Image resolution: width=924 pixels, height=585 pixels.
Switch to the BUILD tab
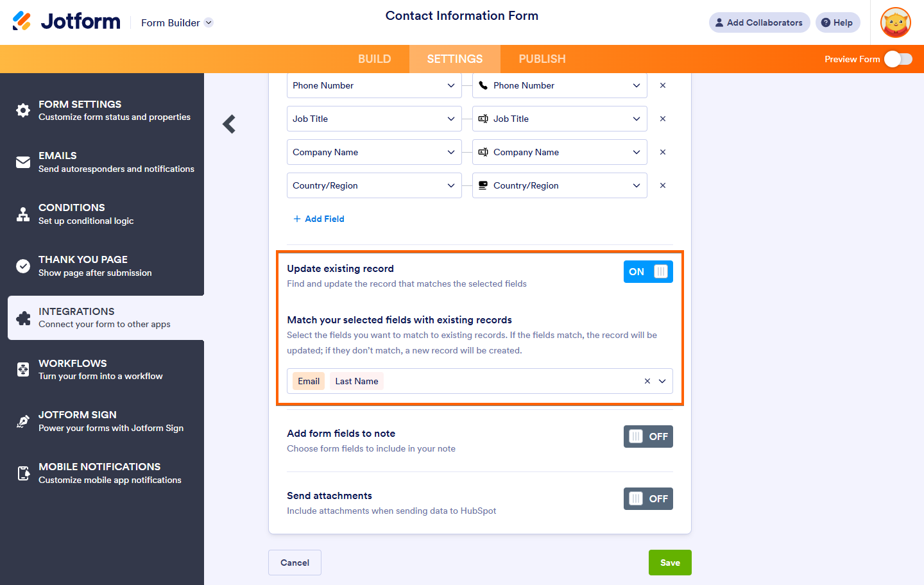[x=374, y=59]
